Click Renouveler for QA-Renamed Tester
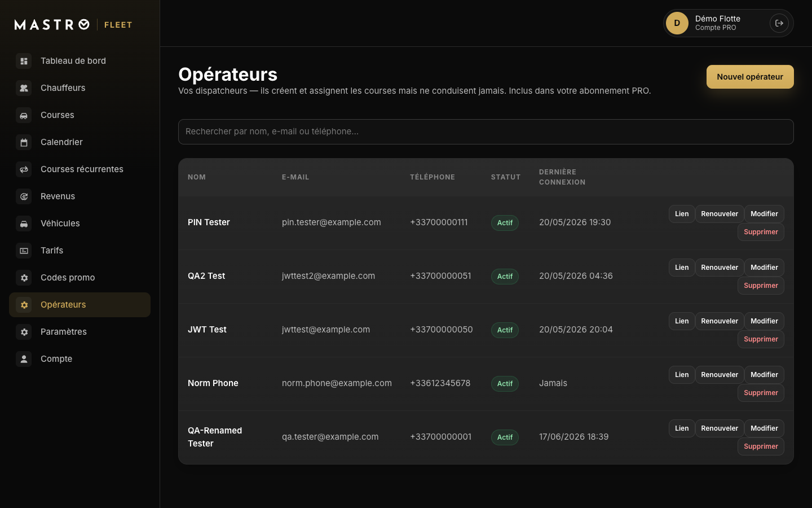Viewport: 812px width, 508px height. point(720,428)
